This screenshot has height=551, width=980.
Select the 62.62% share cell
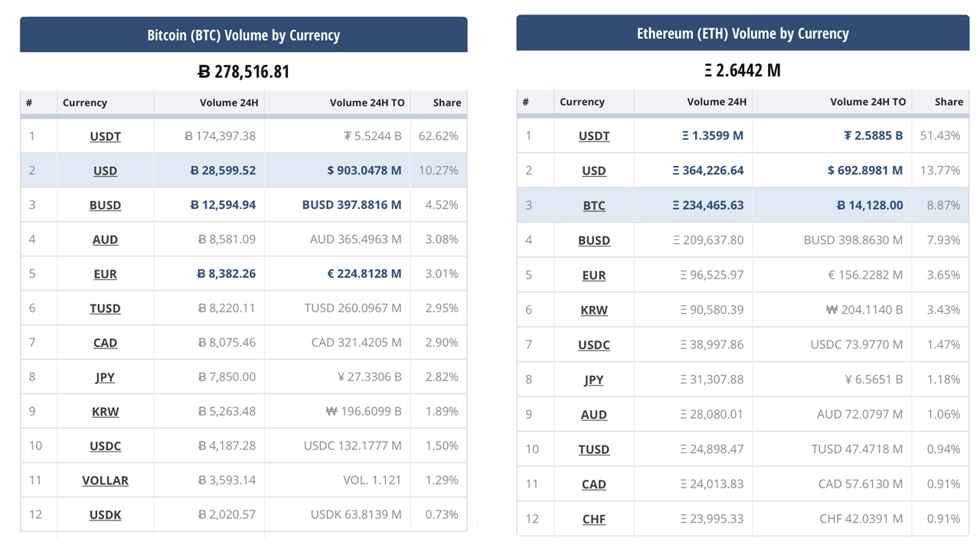click(439, 136)
